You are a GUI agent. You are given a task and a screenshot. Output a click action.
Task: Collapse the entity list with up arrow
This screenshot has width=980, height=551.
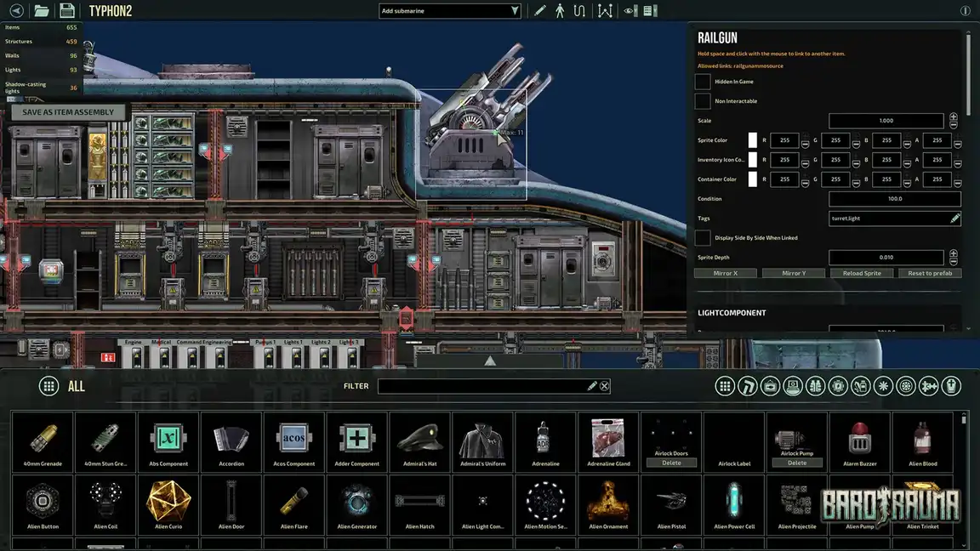tap(490, 361)
